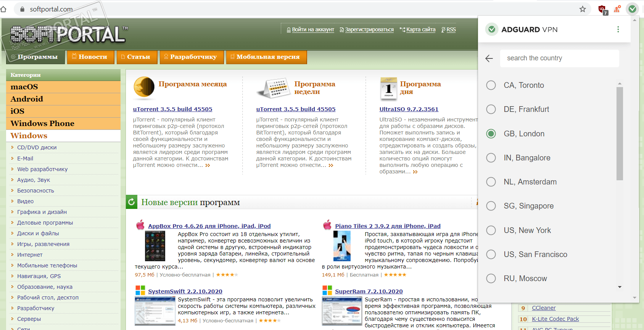The image size is (644, 330).
Task: Open the Новости tab
Action: click(x=90, y=57)
